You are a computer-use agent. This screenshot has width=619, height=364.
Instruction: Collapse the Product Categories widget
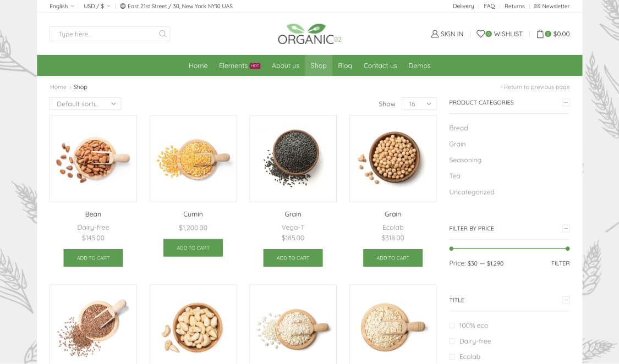[x=566, y=102]
